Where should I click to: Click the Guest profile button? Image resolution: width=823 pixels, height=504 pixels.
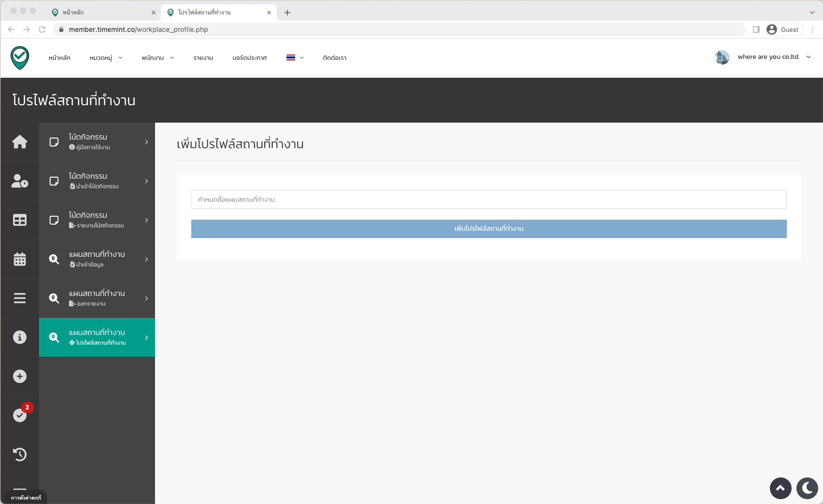(784, 29)
